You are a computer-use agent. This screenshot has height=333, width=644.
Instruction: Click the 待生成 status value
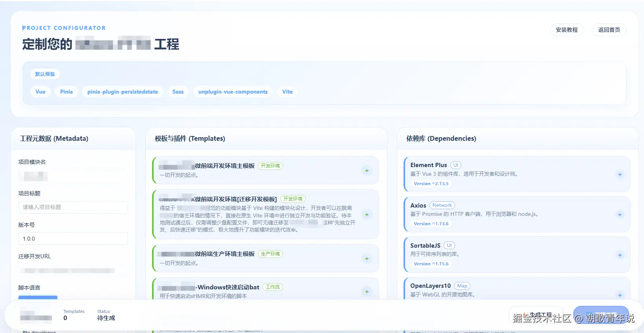point(106,318)
